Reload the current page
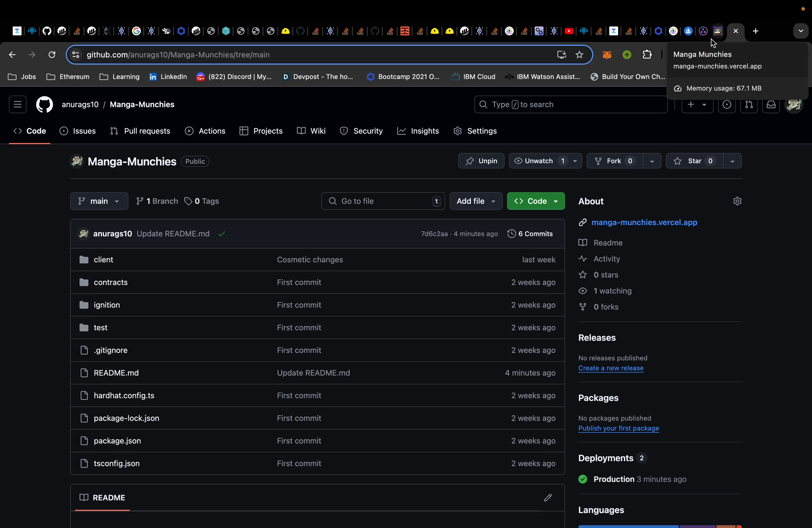Viewport: 812px width, 528px height. coord(52,55)
